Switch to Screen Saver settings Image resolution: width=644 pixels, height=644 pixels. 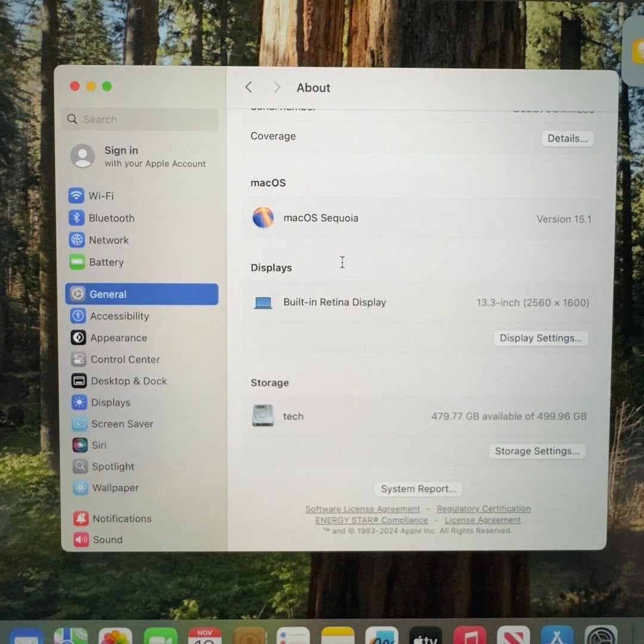(x=122, y=423)
